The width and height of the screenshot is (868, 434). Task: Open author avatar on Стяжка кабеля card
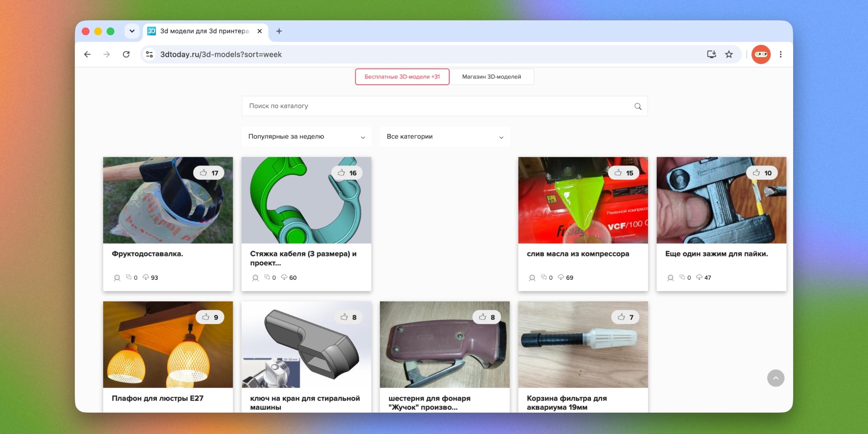(255, 278)
